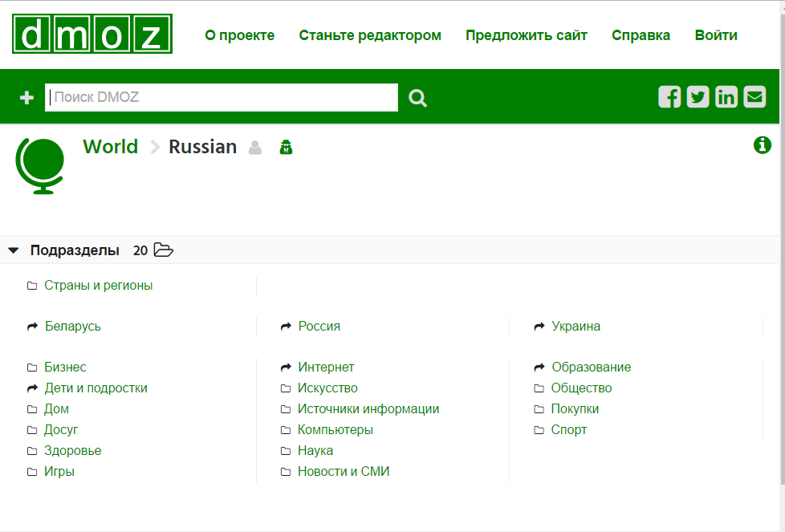This screenshot has width=785, height=532.
Task: Open Предложить сайт in top navigation
Action: (527, 35)
